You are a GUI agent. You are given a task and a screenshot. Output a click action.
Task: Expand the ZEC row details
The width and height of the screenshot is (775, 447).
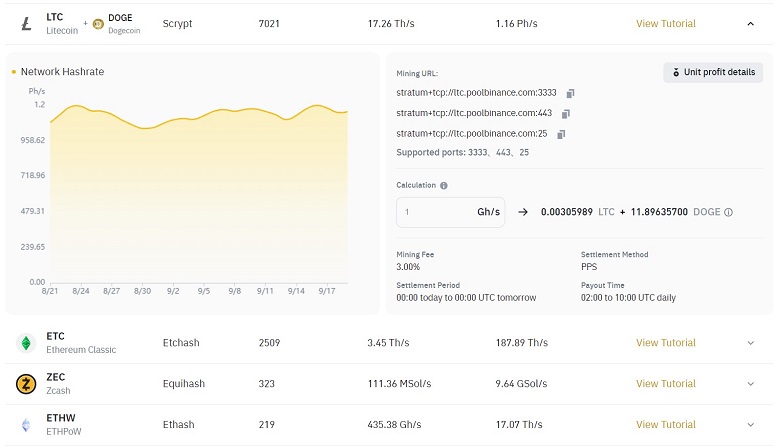750,384
